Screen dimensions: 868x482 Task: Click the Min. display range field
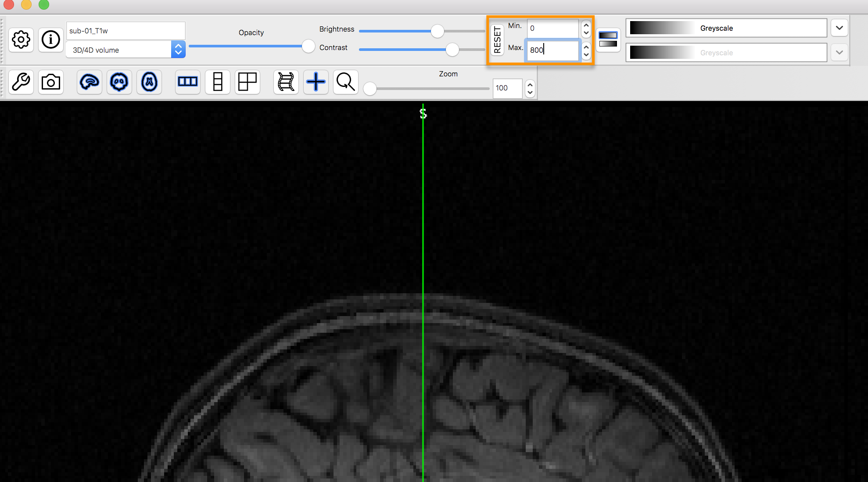(x=553, y=29)
